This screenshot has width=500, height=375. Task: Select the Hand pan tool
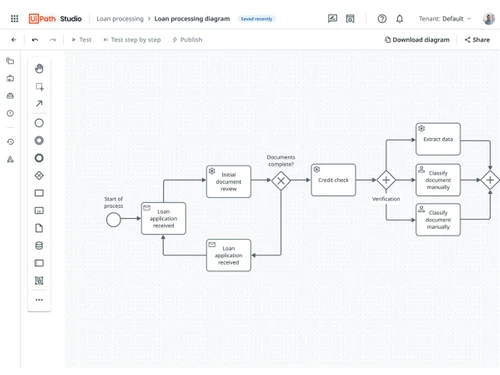point(39,69)
